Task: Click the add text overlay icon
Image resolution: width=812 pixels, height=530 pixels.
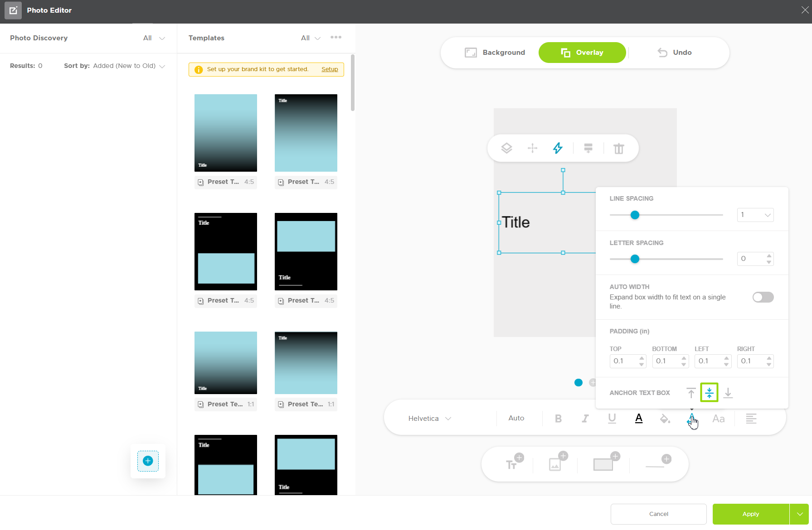Action: [515, 463]
